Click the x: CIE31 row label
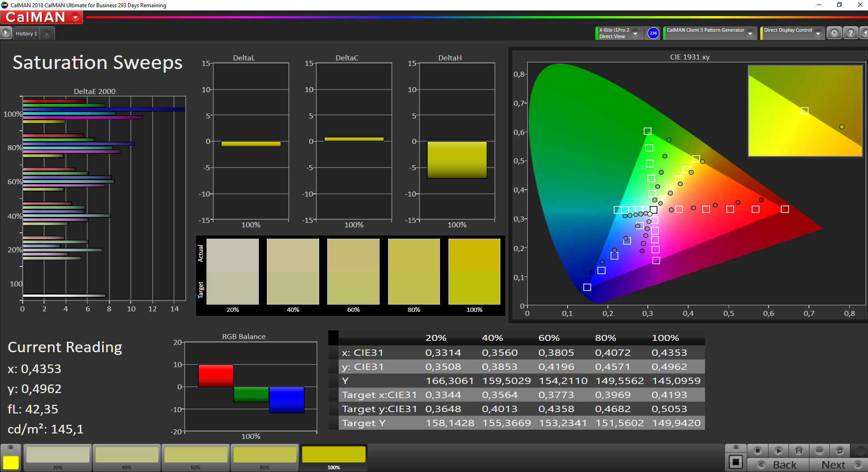 (x=362, y=353)
